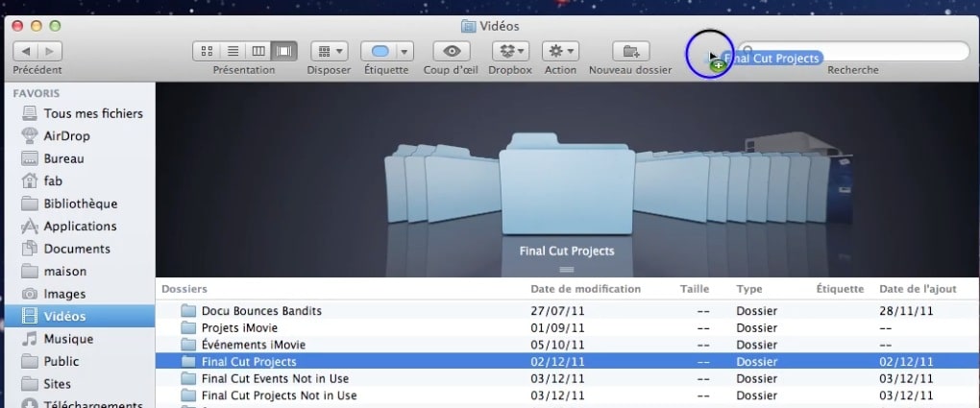Select Final Cut Projects Not in Use
Viewport: 980px width, 408px height.
[x=568, y=395]
